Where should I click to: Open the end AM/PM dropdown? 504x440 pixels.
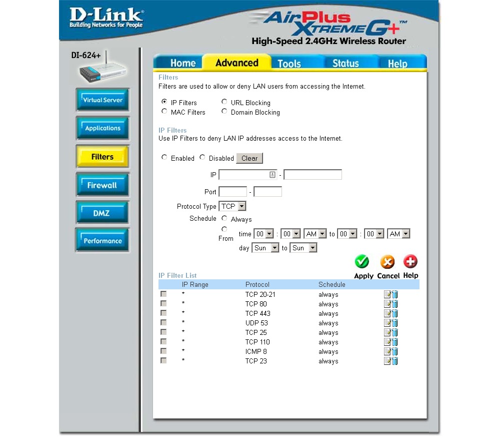coord(399,234)
